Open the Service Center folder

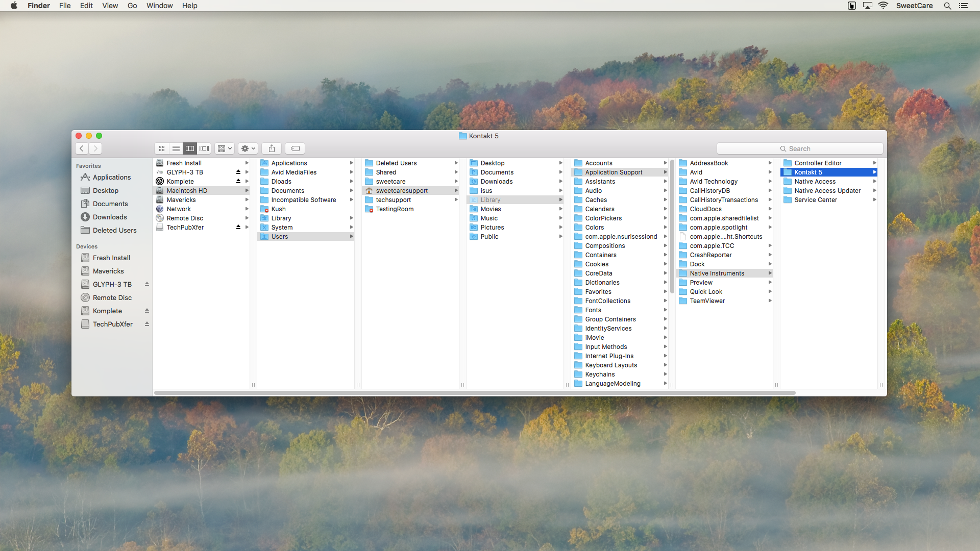pyautogui.click(x=829, y=199)
